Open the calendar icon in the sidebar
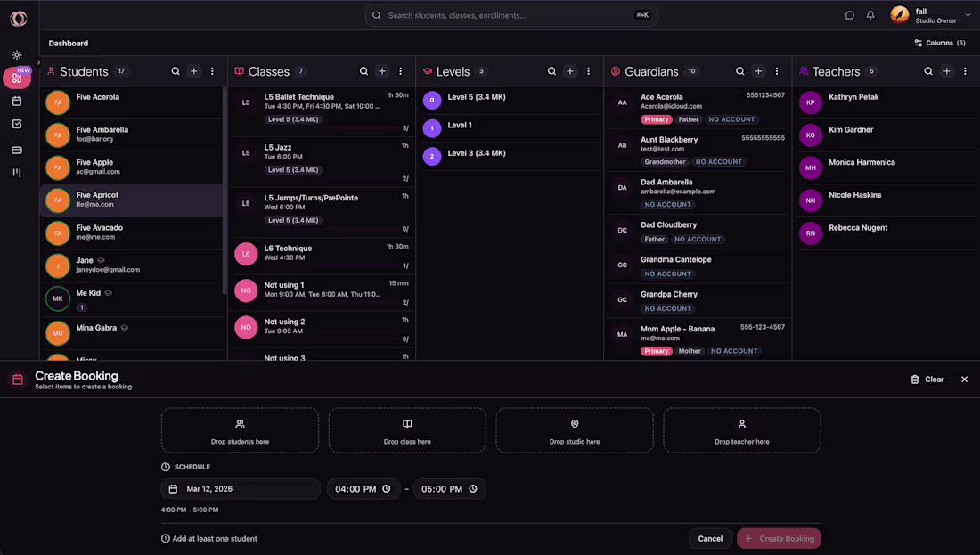The width and height of the screenshot is (980, 555). click(17, 101)
